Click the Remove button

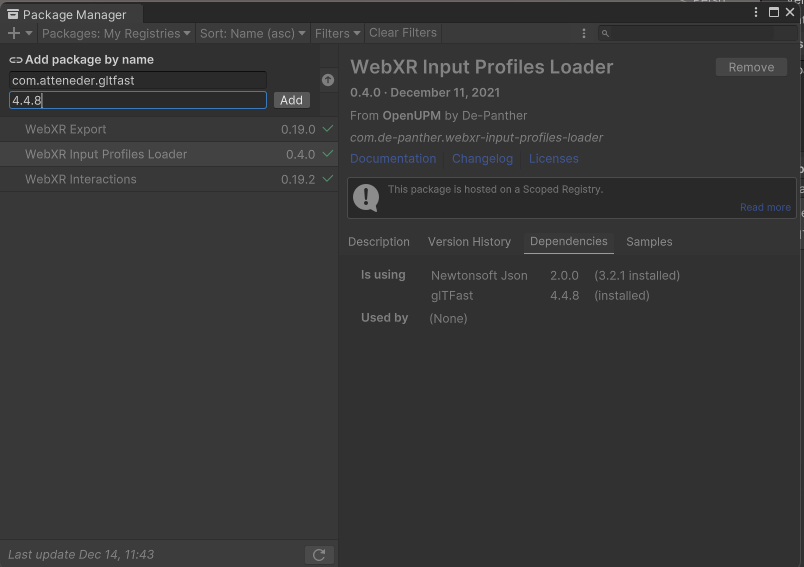pyautogui.click(x=751, y=67)
